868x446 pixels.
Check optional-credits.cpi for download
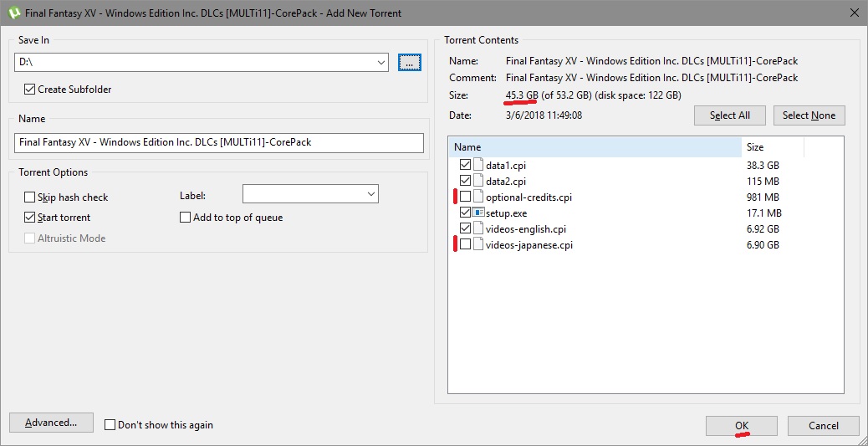pos(465,197)
